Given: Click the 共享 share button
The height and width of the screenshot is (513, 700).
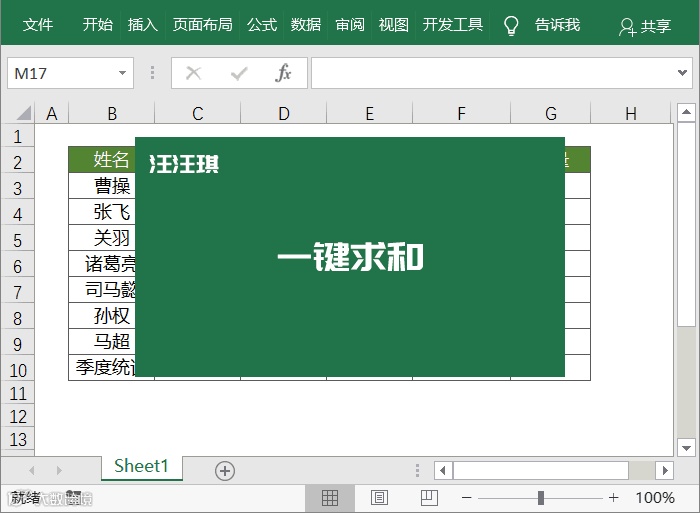Looking at the screenshot, I should [x=645, y=26].
